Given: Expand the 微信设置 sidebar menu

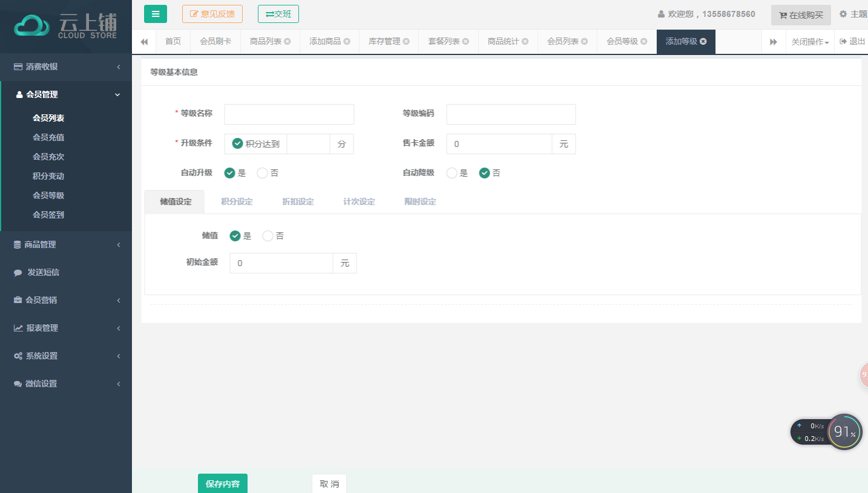Looking at the screenshot, I should pos(66,384).
